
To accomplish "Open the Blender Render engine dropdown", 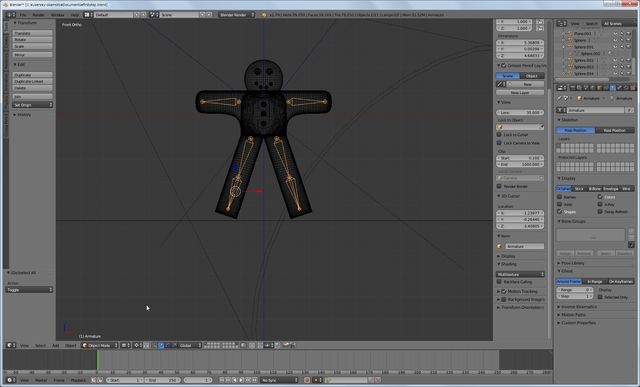I will click(x=236, y=15).
